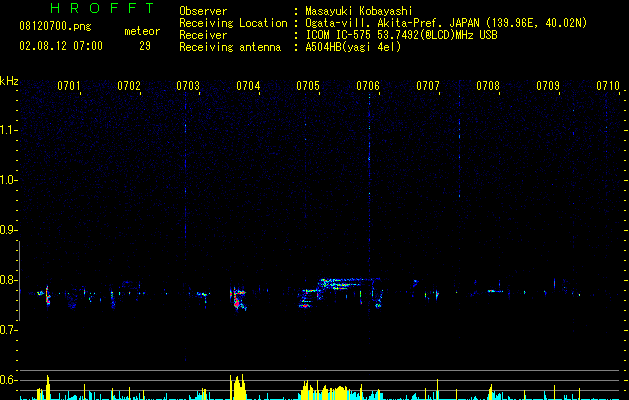Viewport: 629px width, 400px height.
Task: Click the 0705 time marker
Action: 308,86
